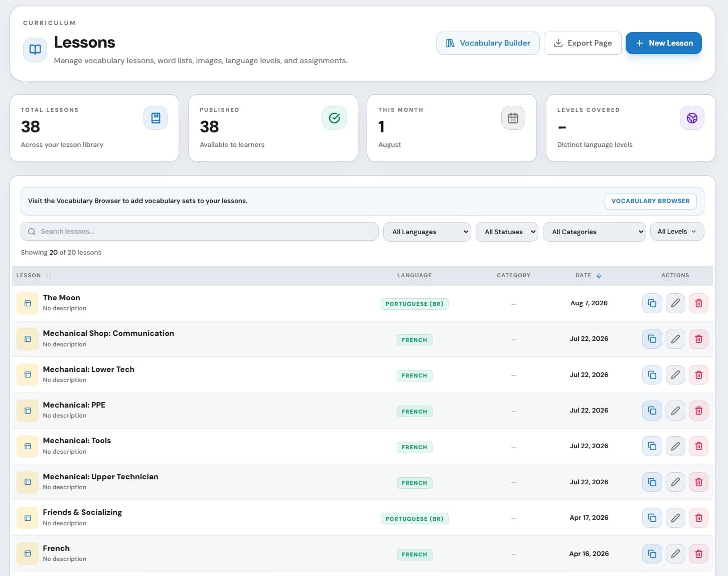
Task: Duplicate Mechanical Shop: Communication lesson
Action: point(652,339)
